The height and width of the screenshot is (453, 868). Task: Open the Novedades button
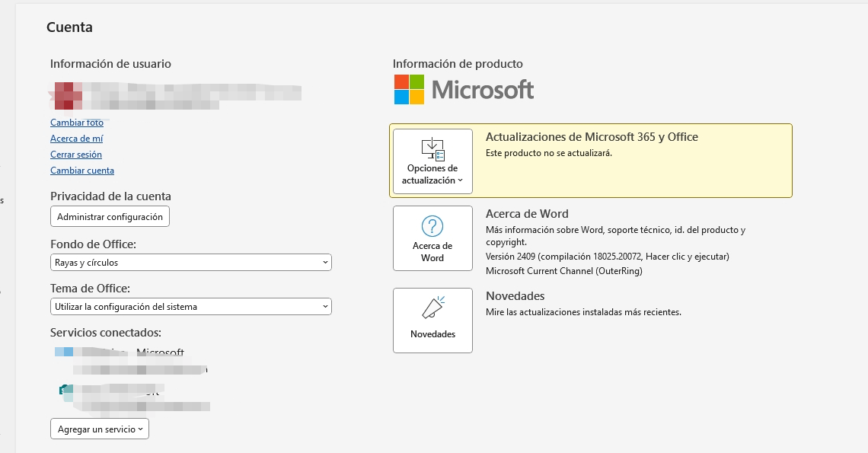[432, 320]
